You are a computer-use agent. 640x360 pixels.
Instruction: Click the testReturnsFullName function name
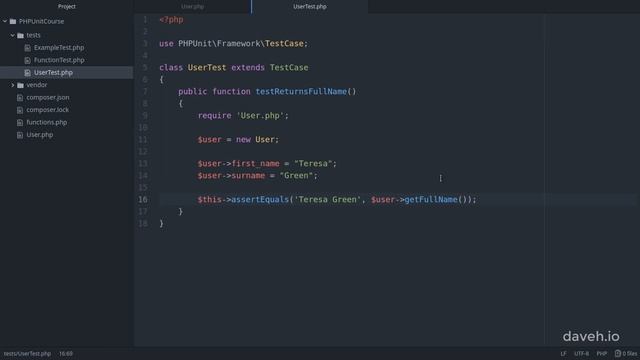pos(301,91)
